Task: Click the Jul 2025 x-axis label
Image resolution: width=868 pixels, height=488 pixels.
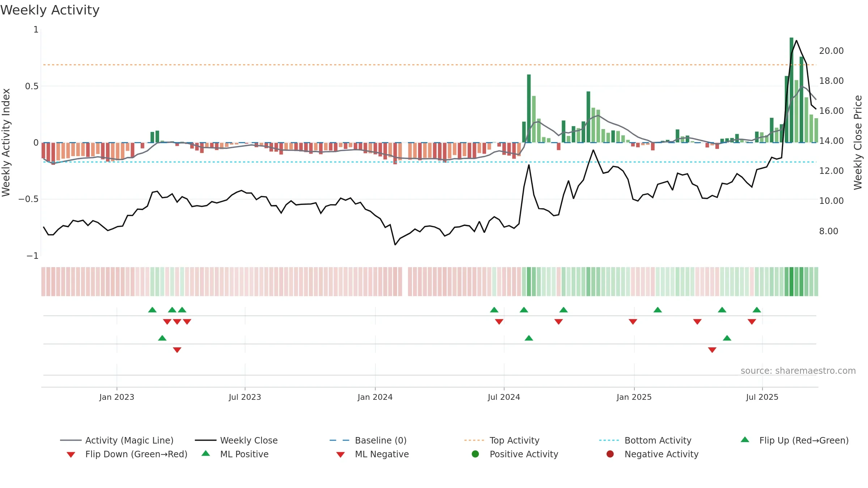Action: pos(762,397)
